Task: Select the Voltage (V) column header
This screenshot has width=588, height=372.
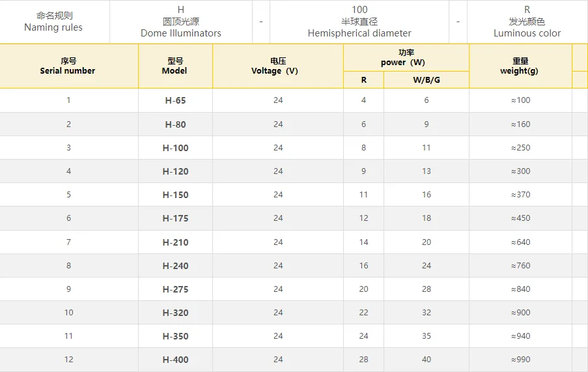Action: click(277, 66)
